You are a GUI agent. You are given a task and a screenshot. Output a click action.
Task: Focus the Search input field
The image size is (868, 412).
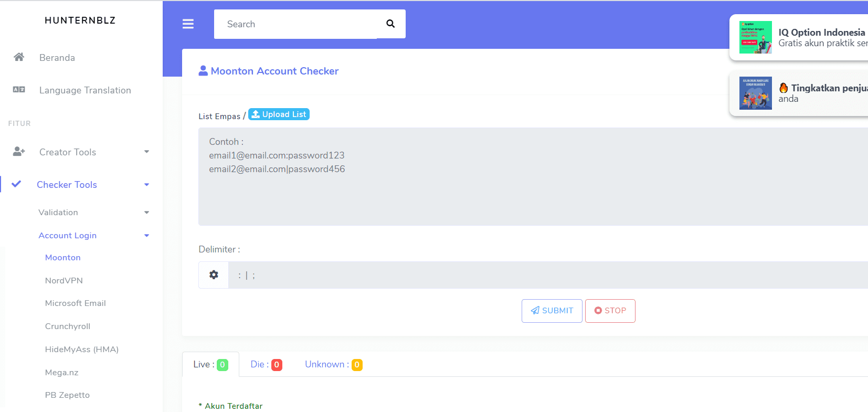pos(295,24)
